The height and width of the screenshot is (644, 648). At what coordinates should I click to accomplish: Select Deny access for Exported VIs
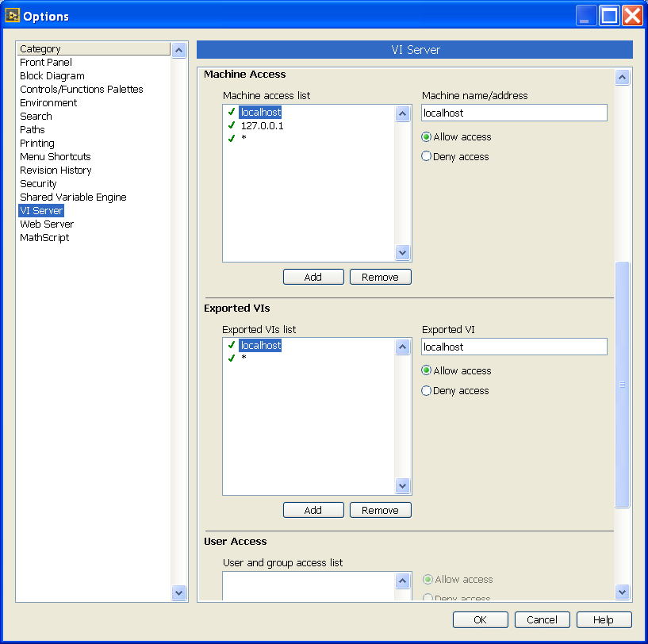[x=427, y=391]
